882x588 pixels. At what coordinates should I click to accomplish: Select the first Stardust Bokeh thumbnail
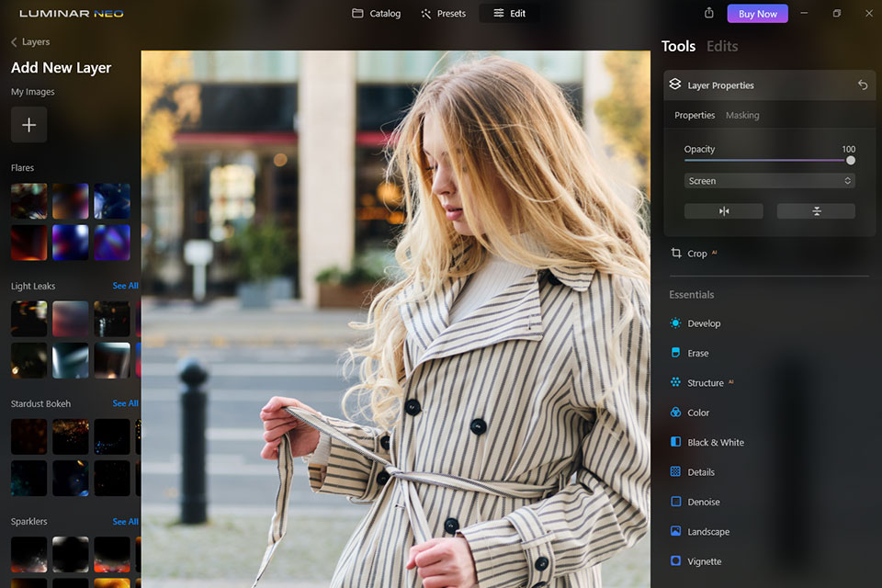pyautogui.click(x=28, y=436)
